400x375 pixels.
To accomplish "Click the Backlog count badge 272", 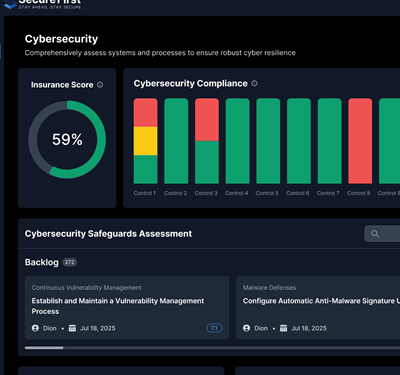I will pos(69,262).
